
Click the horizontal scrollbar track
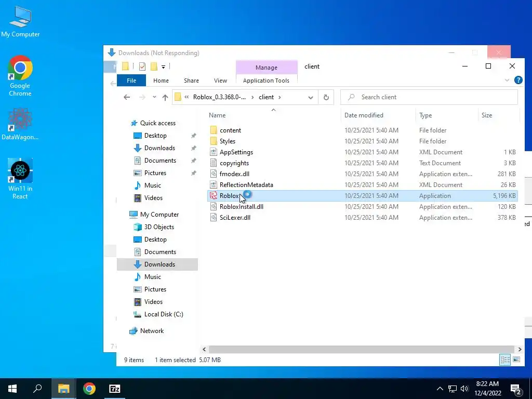pyautogui.click(x=362, y=349)
